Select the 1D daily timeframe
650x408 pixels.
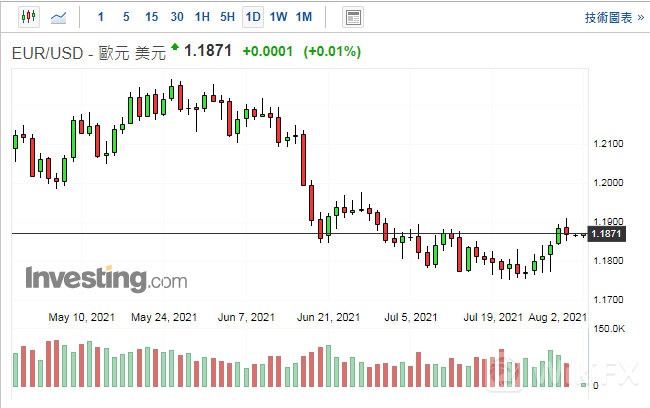click(x=253, y=17)
